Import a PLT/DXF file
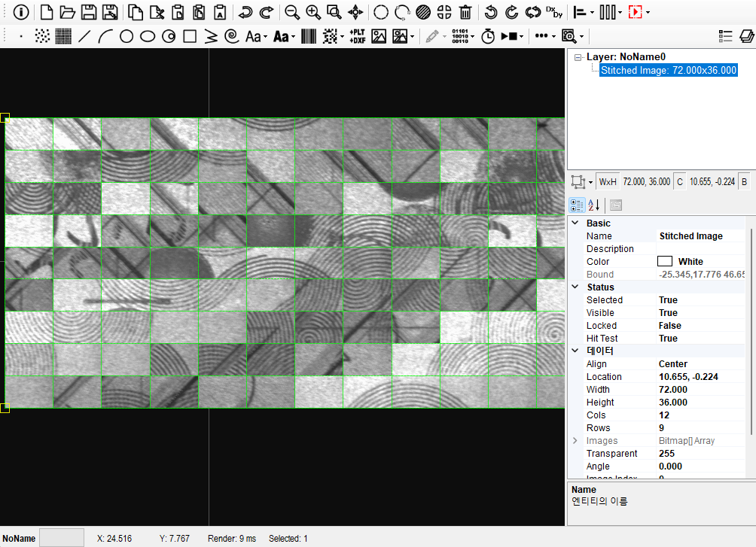This screenshot has width=756, height=547. point(357,36)
